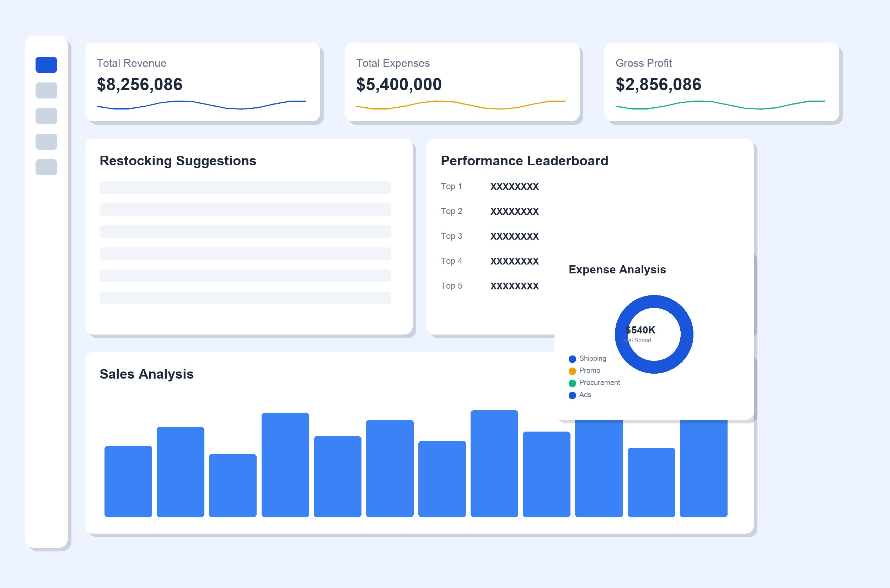Select the fourth Restocking Suggestions placeholder row
The width and height of the screenshot is (890, 588).
(245, 253)
